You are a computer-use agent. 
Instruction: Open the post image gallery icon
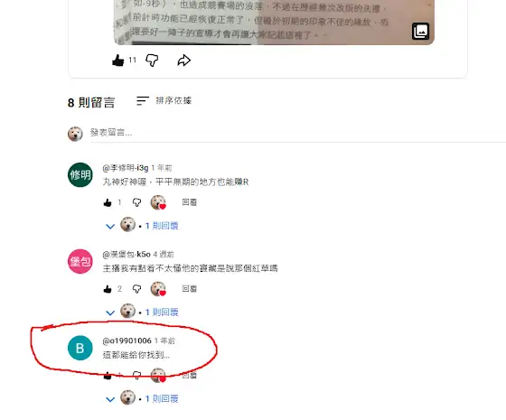(420, 31)
